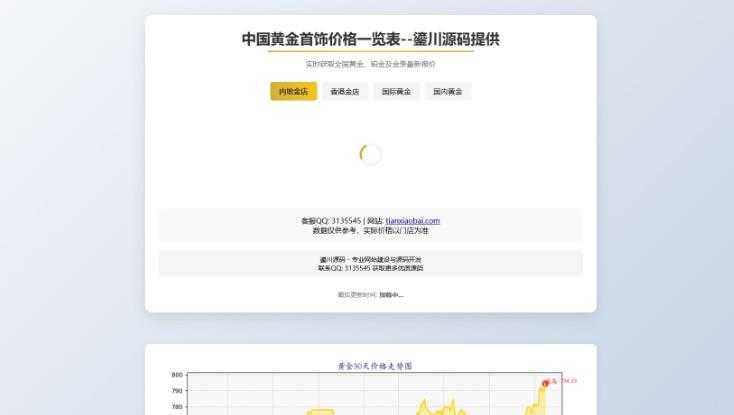Screen dimensions: 734x415
Task: Click the 780 value on chart axis
Action: [177, 407]
